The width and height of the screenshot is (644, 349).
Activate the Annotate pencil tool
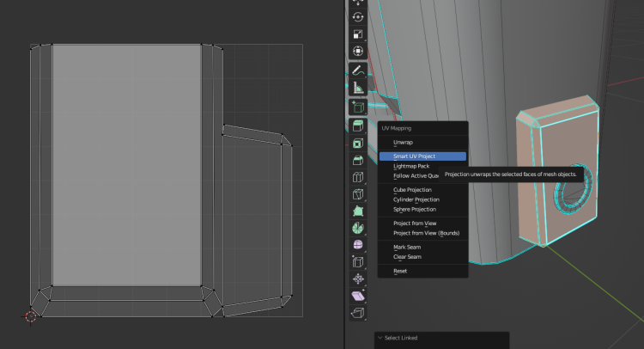point(358,70)
